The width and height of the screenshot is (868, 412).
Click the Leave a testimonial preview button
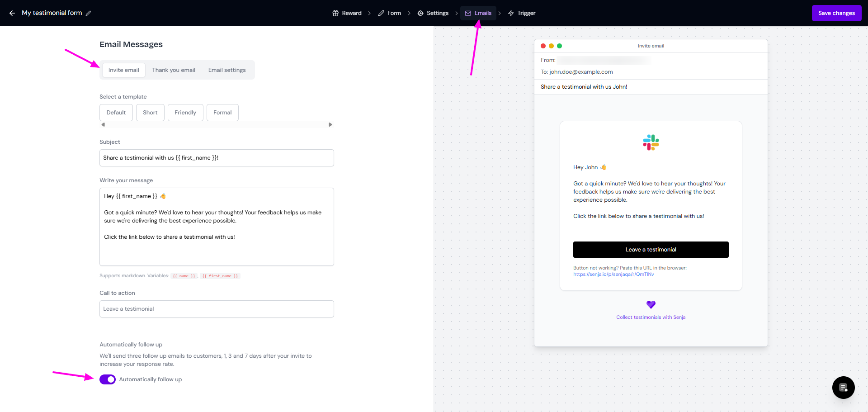[651, 250]
